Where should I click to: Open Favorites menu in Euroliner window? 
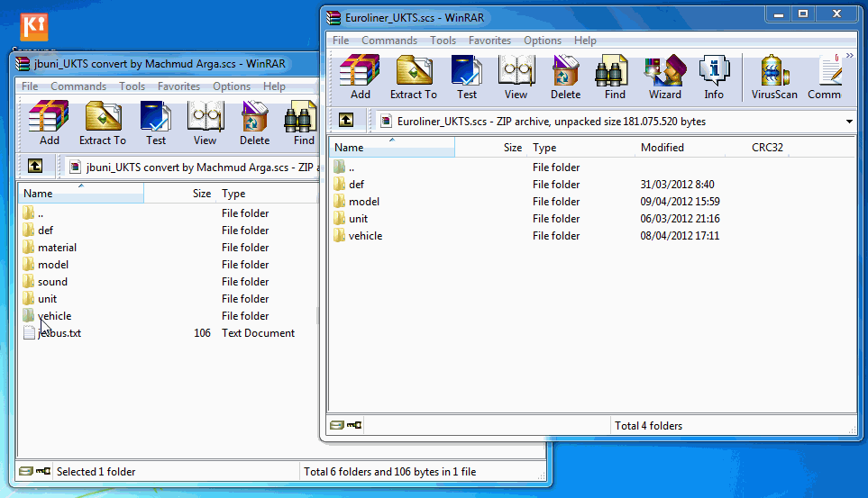[489, 41]
